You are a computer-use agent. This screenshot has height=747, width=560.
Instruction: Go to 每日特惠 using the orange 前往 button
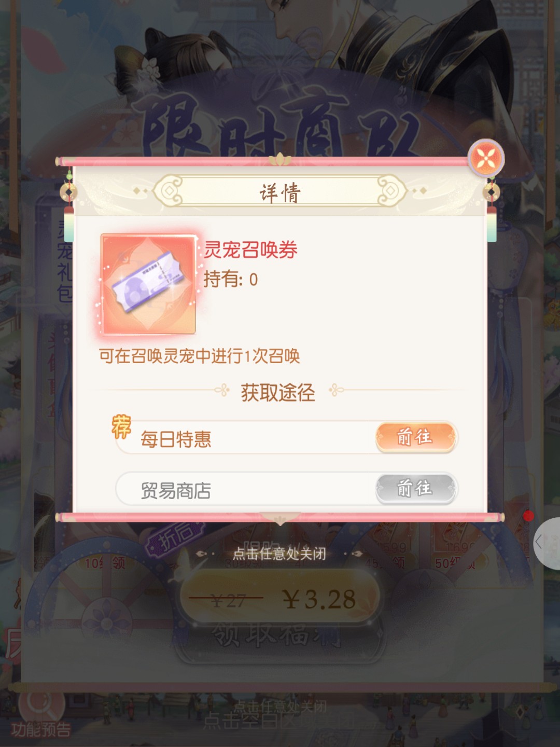tap(416, 437)
